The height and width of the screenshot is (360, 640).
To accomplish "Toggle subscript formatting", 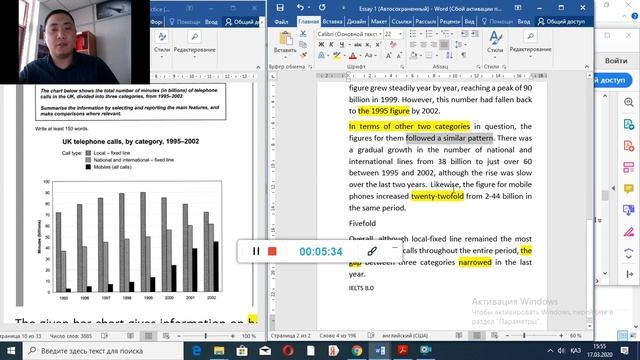I will click(368, 45).
